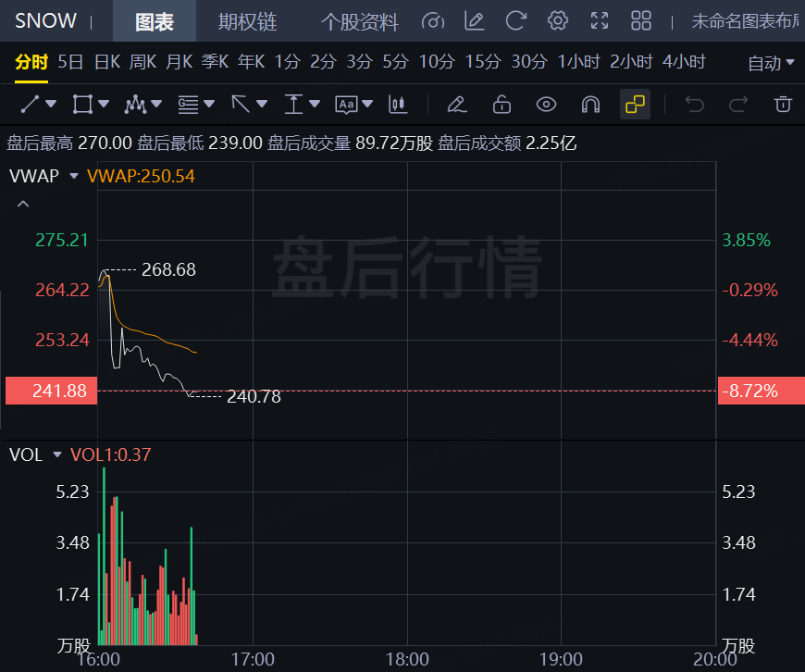Expand the VOL indicator dropdown arrow
Screen dimensions: 805x672
click(x=57, y=455)
